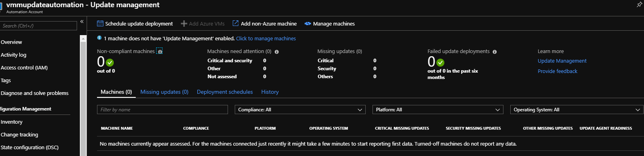This screenshot has width=644, height=156.
Task: Open the Platform: All dropdown
Action: coord(438,110)
